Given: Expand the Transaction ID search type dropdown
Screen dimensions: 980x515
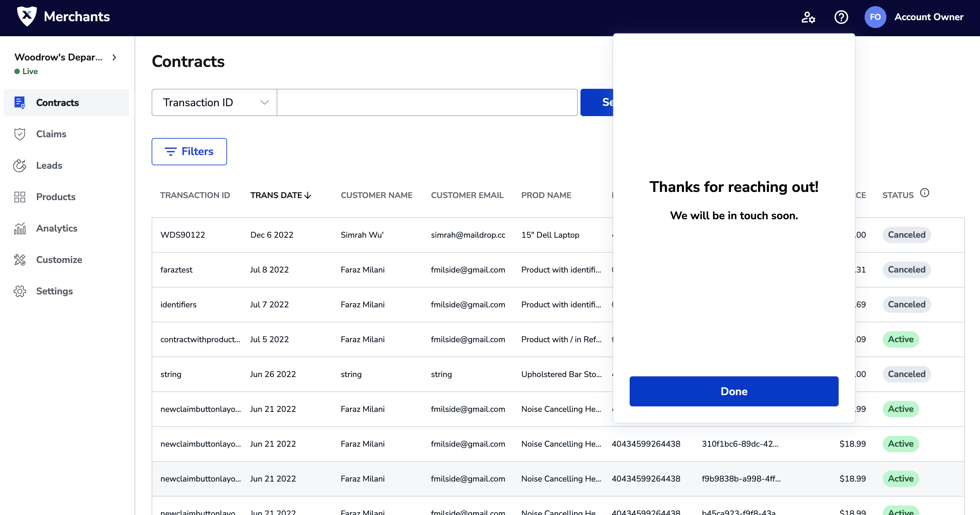Looking at the screenshot, I should tap(214, 102).
